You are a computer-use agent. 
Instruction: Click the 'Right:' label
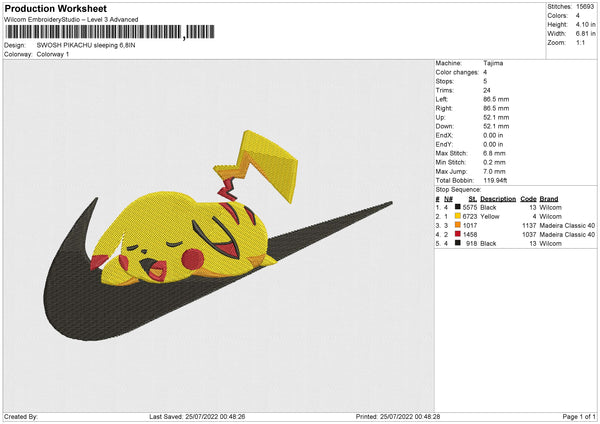pyautogui.click(x=444, y=108)
